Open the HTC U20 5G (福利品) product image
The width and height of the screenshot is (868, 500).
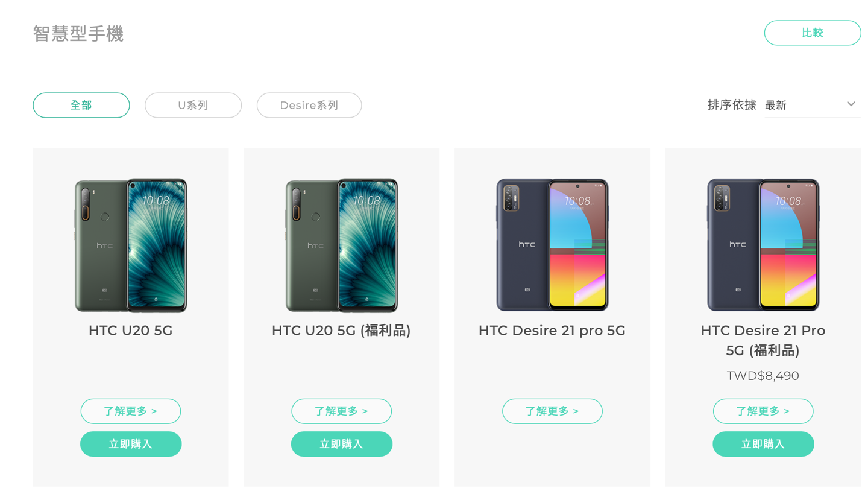coord(342,245)
